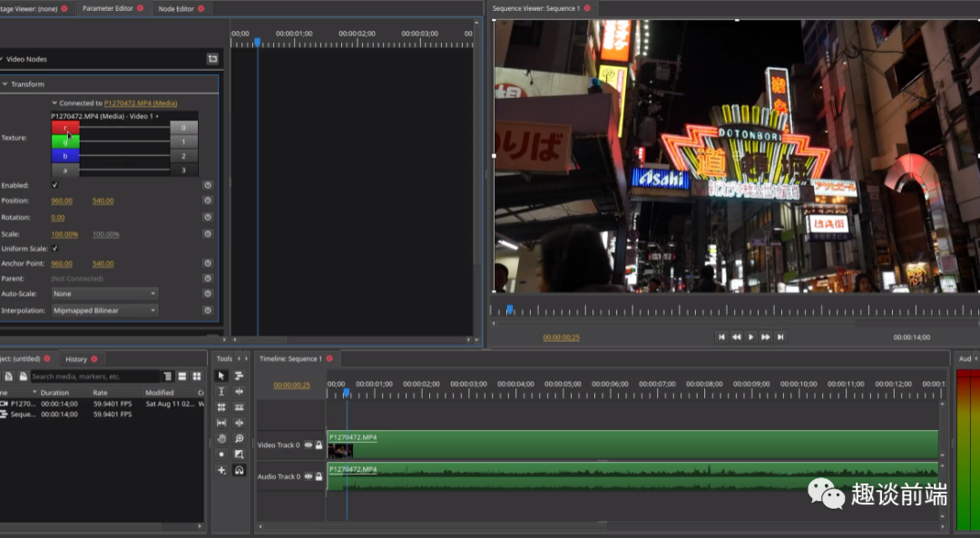Viewport: 980px width, 538px height.
Task: Skip to sequence end in viewer
Action: [x=780, y=337]
